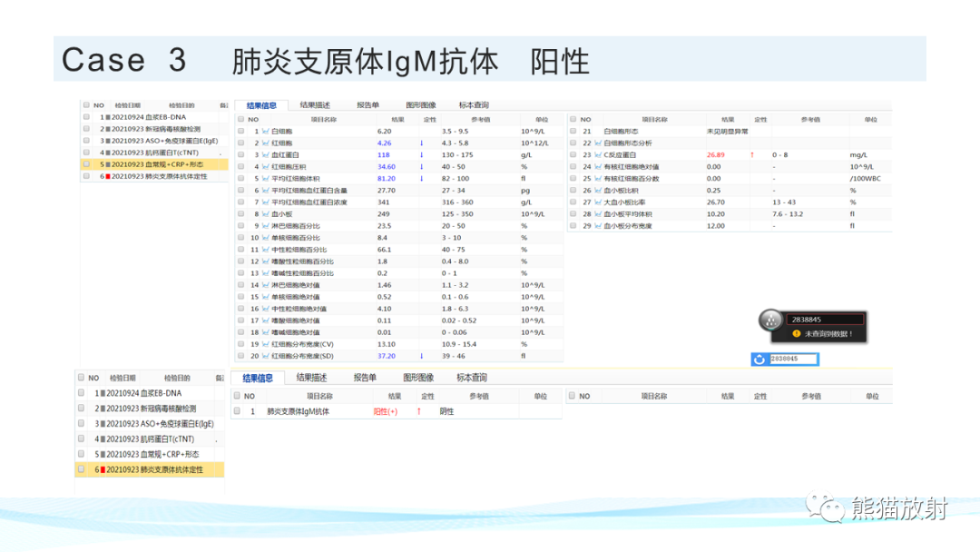Tick checkbox for C反应蛋白 result row
The width and height of the screenshot is (980, 552).
point(573,155)
